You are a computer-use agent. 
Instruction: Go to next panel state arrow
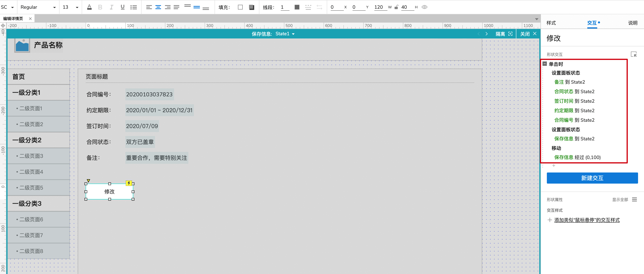tap(487, 34)
